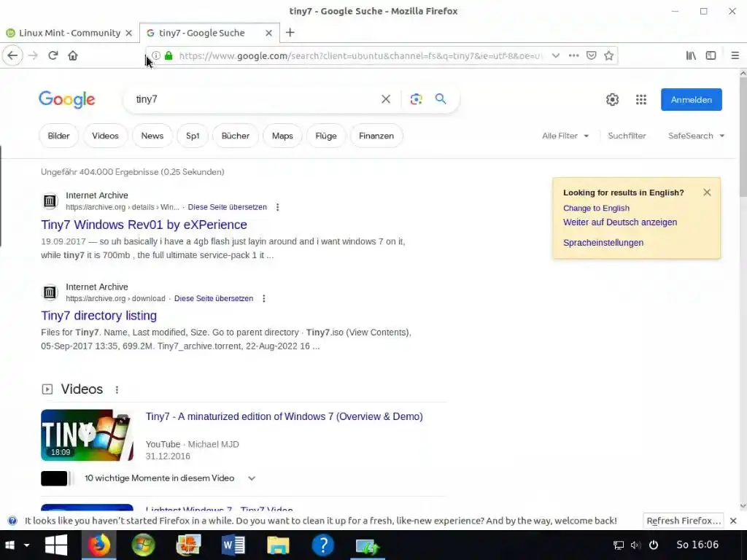Image resolution: width=747 pixels, height=560 pixels.
Task: Click the green padlock security icon
Action: click(x=169, y=55)
